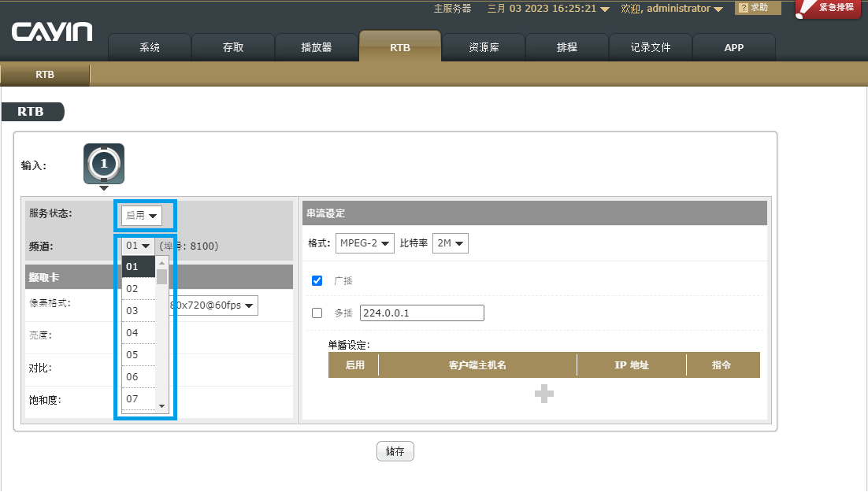Click the 指令 column header
Screen dimensions: 868x496
click(722, 365)
